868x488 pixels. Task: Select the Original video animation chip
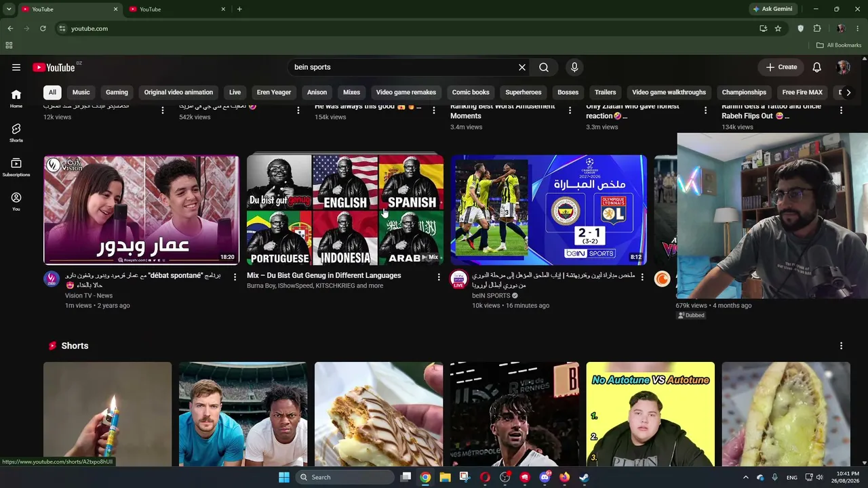178,92
